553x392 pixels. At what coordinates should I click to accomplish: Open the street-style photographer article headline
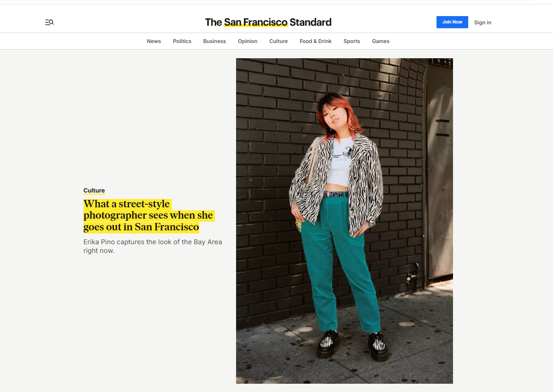click(148, 215)
